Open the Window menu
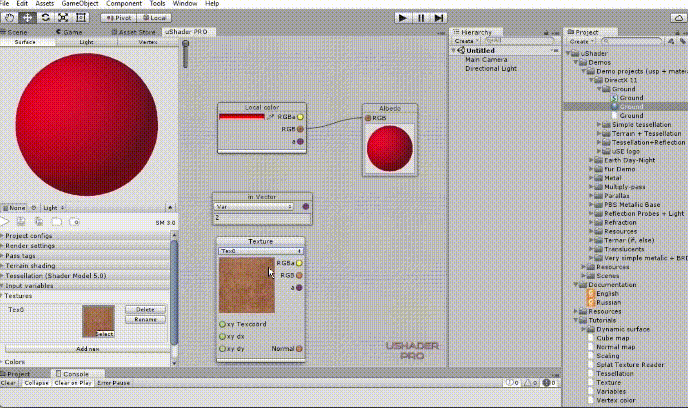This screenshot has width=688, height=408. [185, 4]
